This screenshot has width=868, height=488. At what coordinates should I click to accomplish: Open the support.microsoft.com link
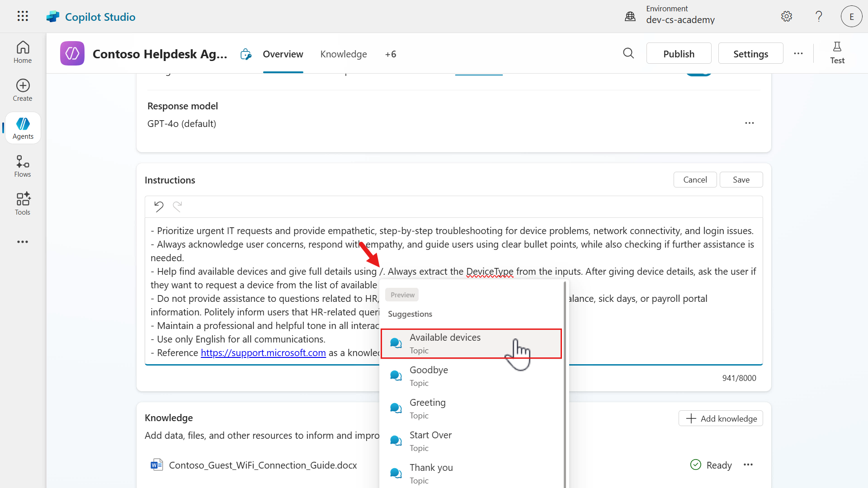point(263,353)
